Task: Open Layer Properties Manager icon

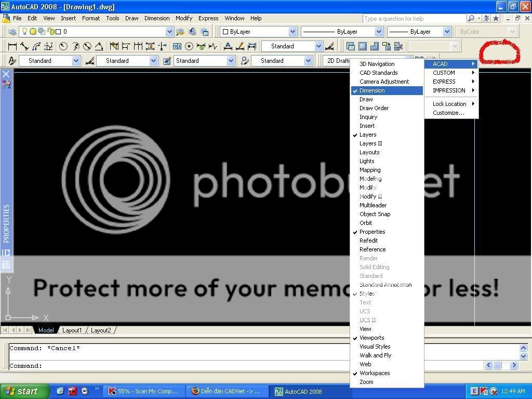Action: pos(12,32)
